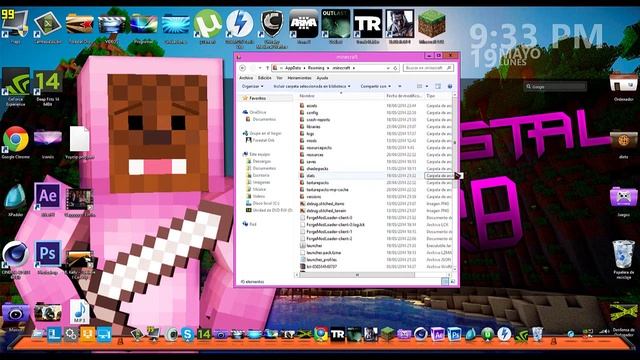Open the Herramientas menu
The width and height of the screenshot is (640, 360).
click(299, 78)
